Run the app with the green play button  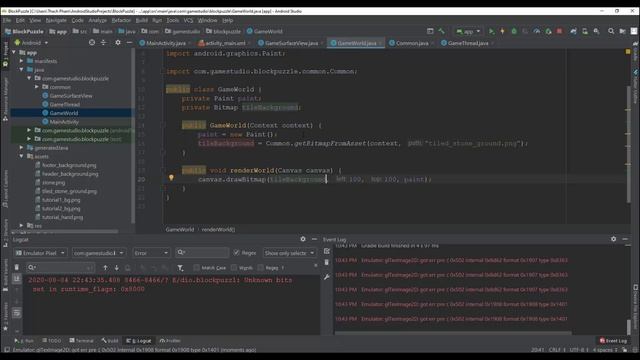[491, 31]
